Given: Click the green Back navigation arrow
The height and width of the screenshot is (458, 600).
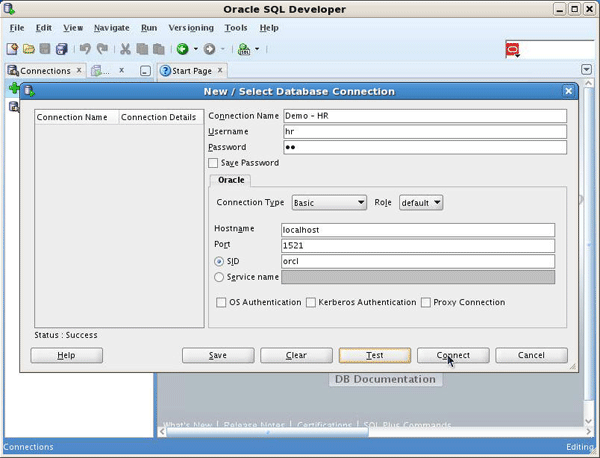Looking at the screenshot, I should (x=182, y=49).
